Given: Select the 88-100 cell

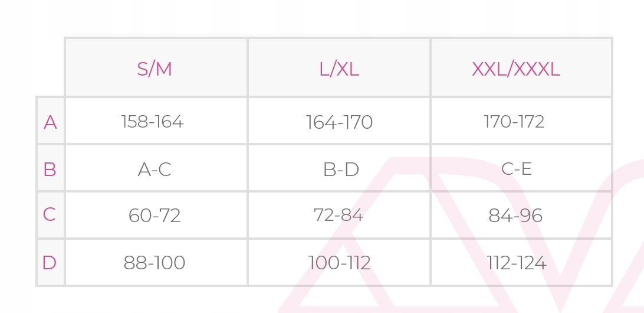Looking at the screenshot, I should tap(155, 262).
